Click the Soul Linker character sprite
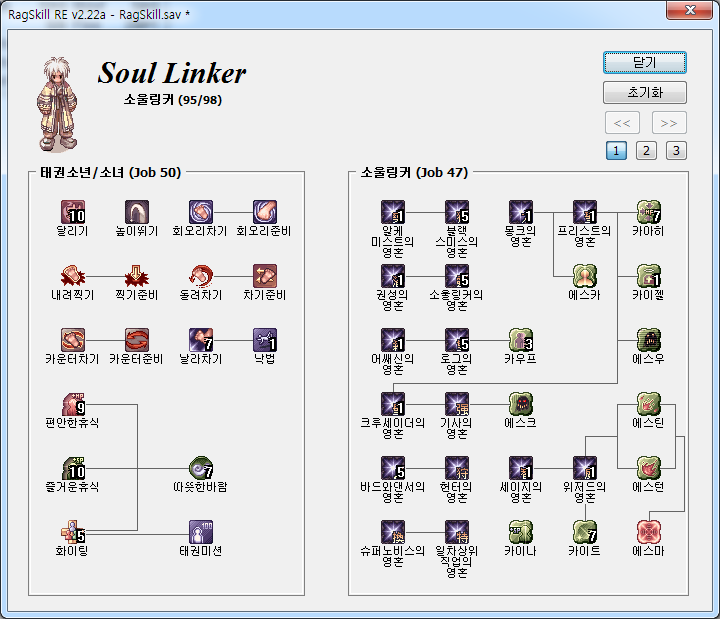This screenshot has width=720, height=619. point(58,98)
